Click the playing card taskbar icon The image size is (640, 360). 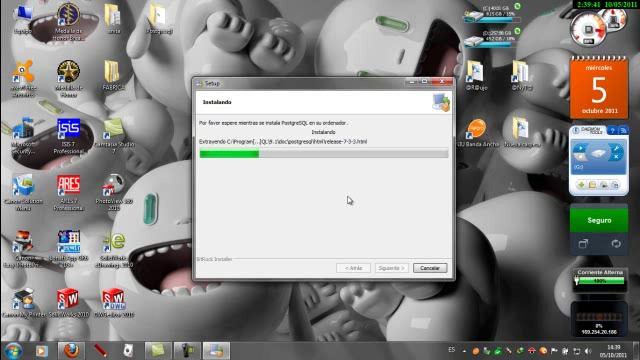coord(128,351)
